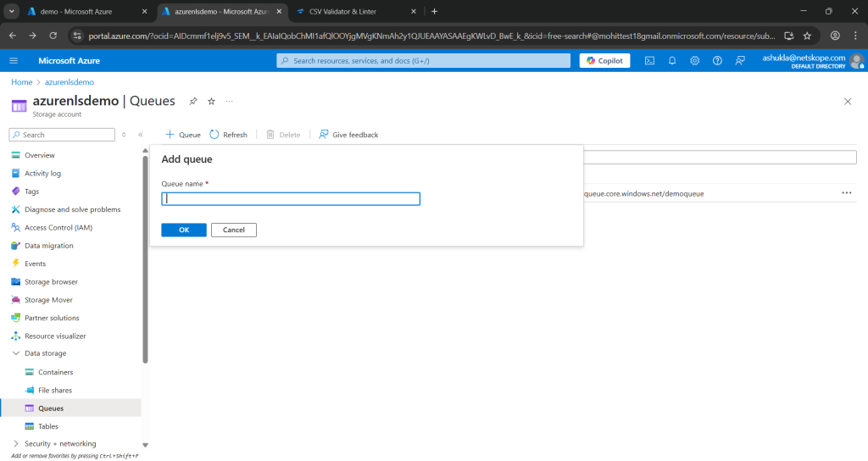Open Access Control (IAM)
The height and width of the screenshot is (461, 868).
pos(58,227)
